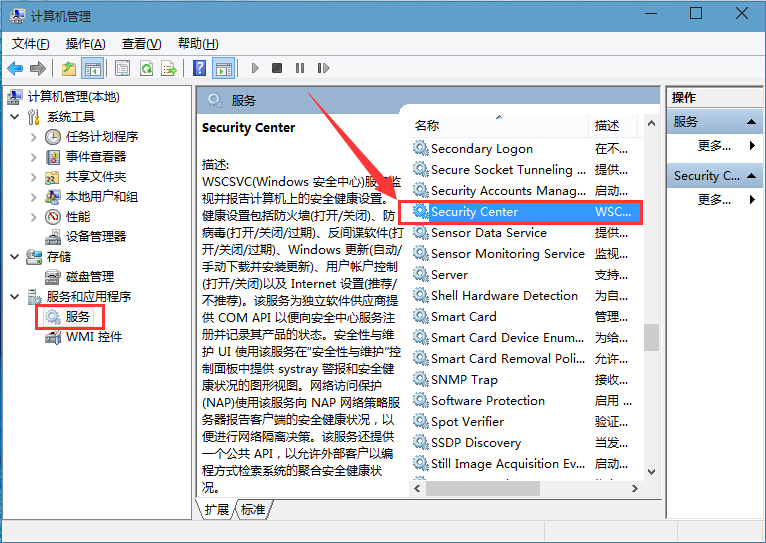Collapse the 系统工具 tree node
Viewport: 766px width, 543px height.
(x=15, y=117)
